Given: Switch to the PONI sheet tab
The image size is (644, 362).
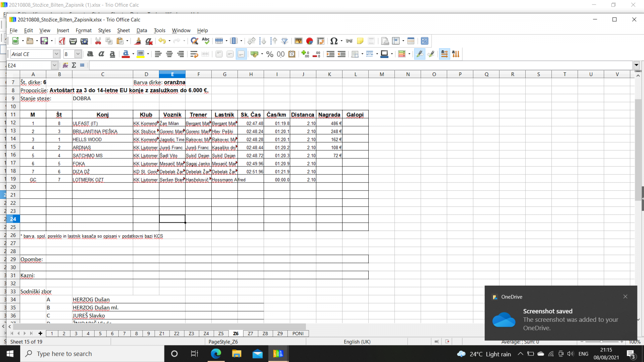Looking at the screenshot, I should point(298,333).
